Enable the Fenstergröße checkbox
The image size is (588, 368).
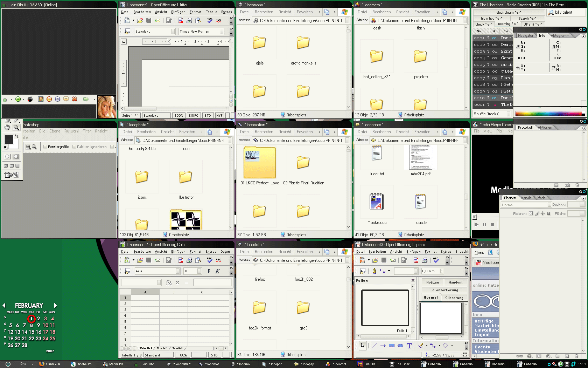(x=45, y=147)
